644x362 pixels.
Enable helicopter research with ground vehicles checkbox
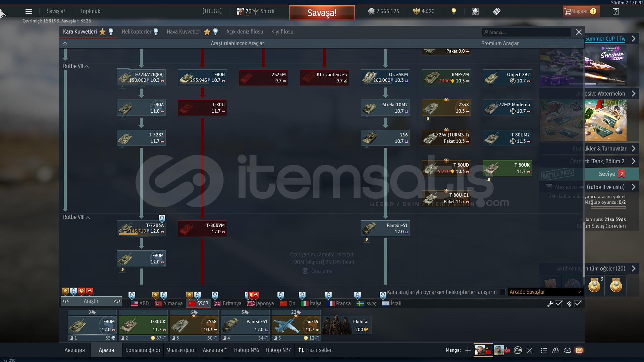(502, 292)
